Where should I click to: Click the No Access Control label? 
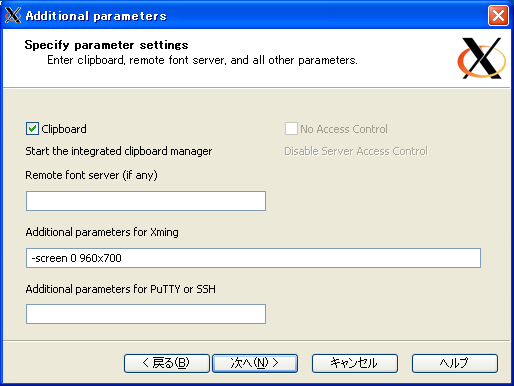click(x=344, y=129)
